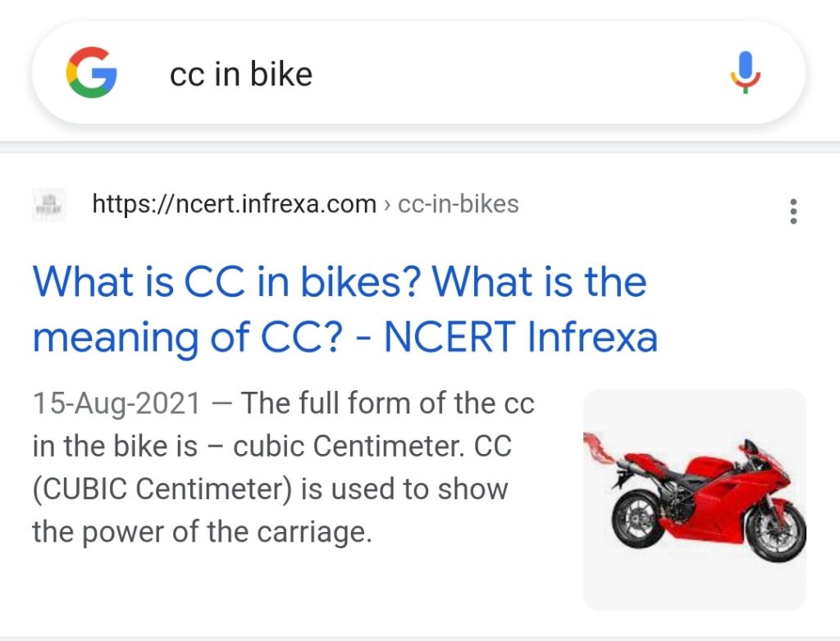Click the word 'bike' in search query
This screenshot has width=840, height=641.
pos(281,74)
